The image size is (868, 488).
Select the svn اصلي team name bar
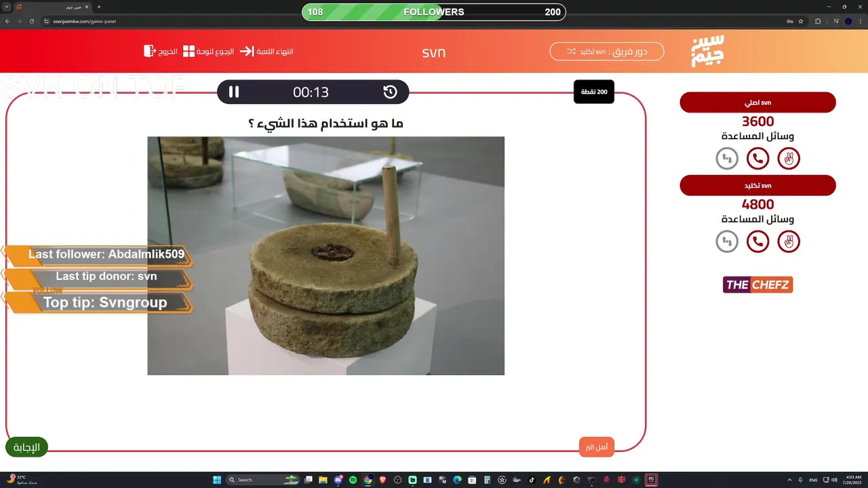point(757,102)
